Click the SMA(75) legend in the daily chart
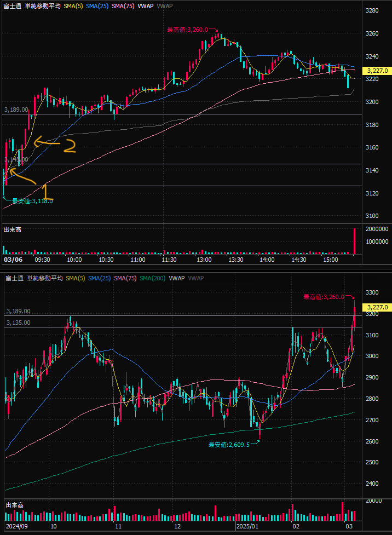 coord(125,278)
